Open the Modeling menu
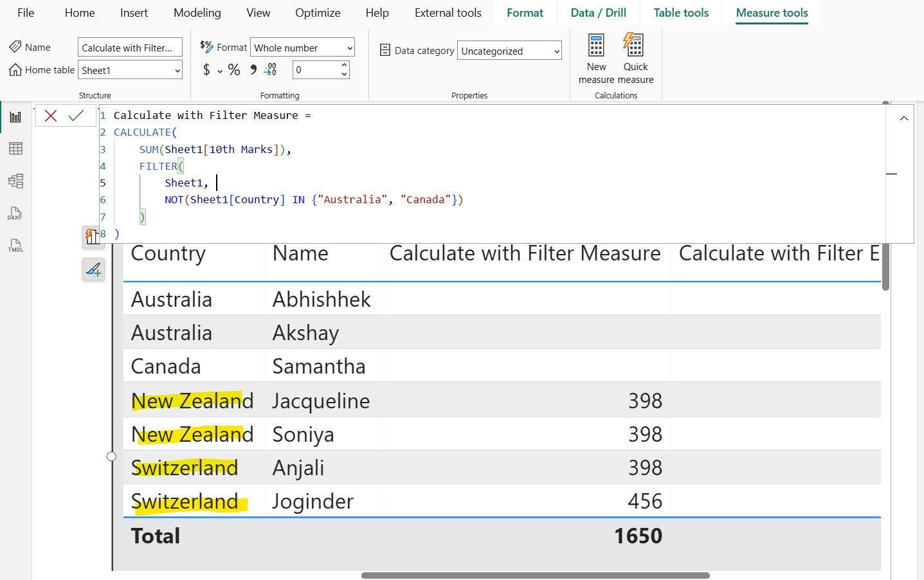 point(197,12)
